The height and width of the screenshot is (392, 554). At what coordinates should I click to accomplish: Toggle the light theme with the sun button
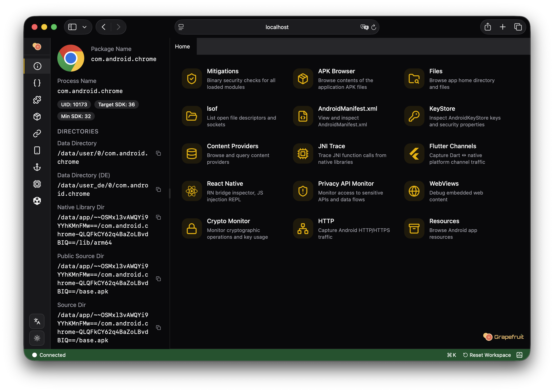pos(37,338)
